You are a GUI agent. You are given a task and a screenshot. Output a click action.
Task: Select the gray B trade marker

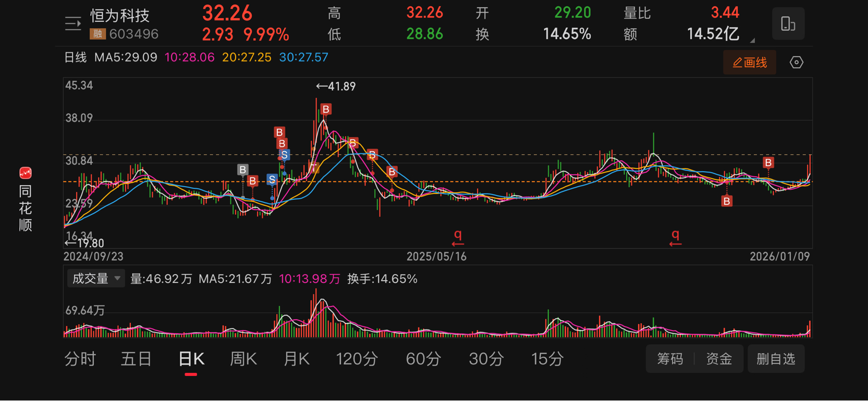pos(242,169)
